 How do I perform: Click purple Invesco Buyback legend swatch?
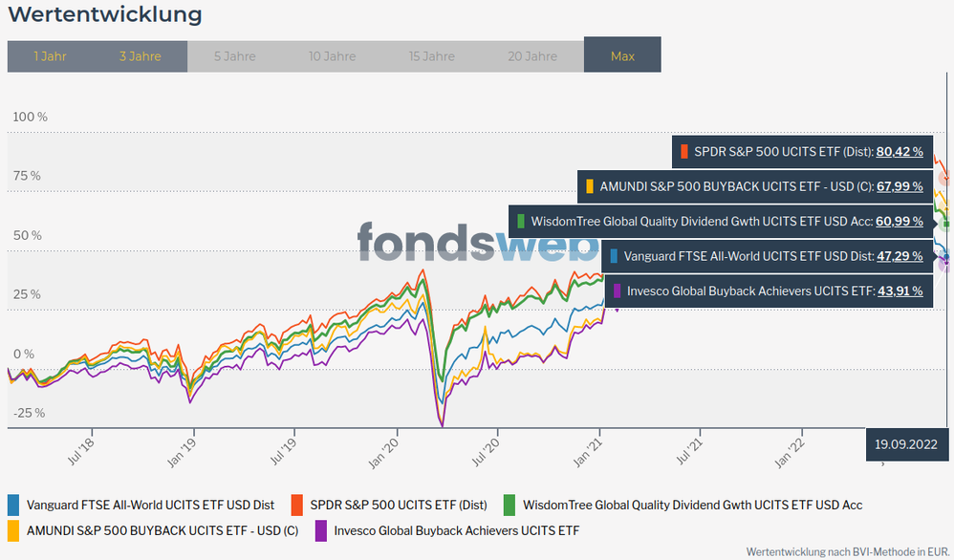(x=321, y=530)
